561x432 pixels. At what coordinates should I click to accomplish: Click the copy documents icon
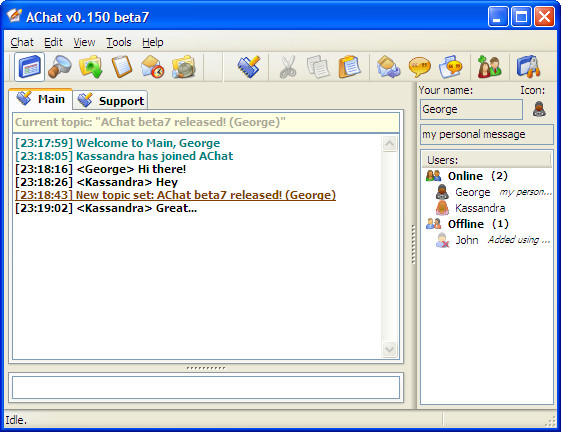(318, 67)
